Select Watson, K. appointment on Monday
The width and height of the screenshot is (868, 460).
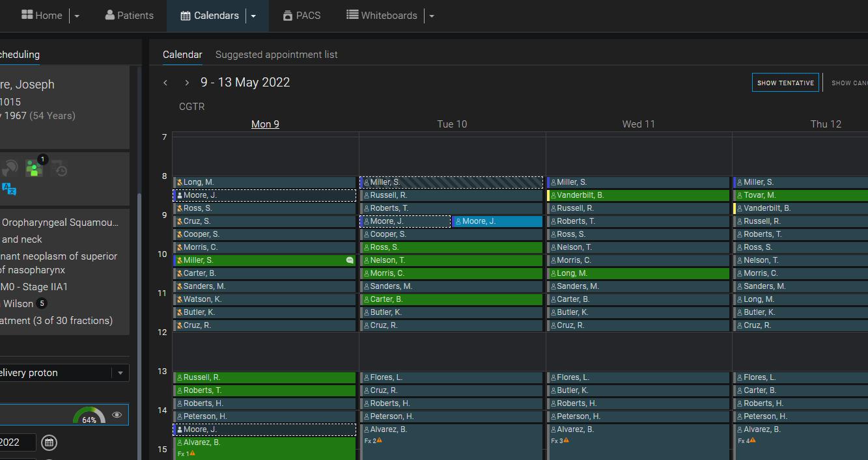265,299
